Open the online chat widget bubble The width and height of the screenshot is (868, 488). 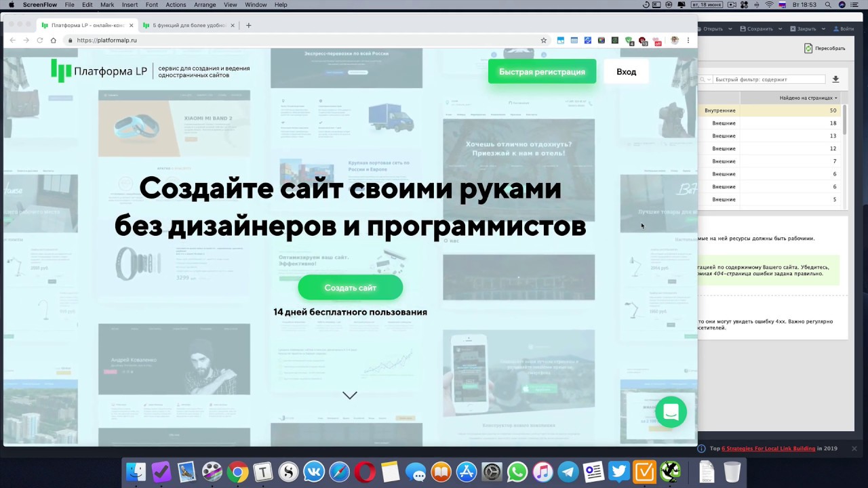point(671,412)
